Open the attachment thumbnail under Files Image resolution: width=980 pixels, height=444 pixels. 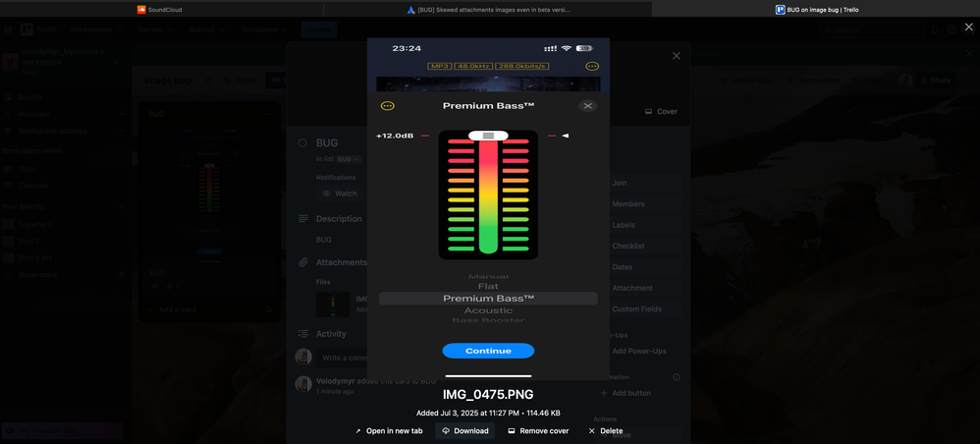[333, 304]
